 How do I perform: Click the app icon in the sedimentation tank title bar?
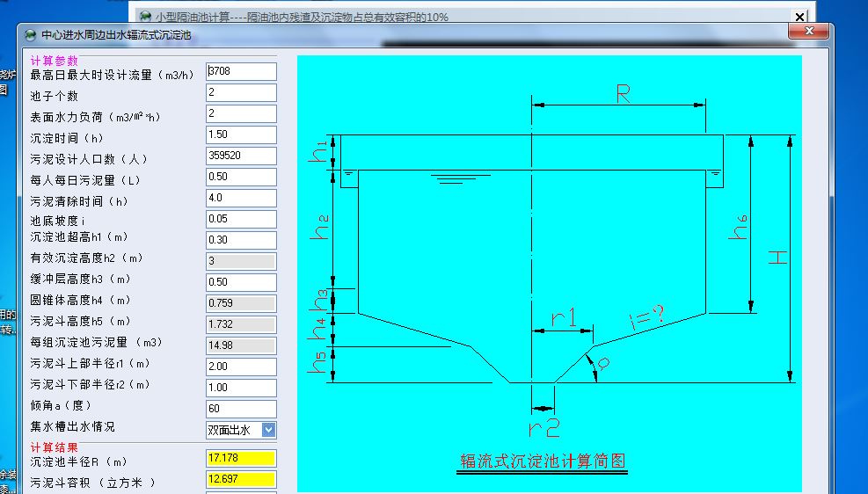[x=31, y=35]
